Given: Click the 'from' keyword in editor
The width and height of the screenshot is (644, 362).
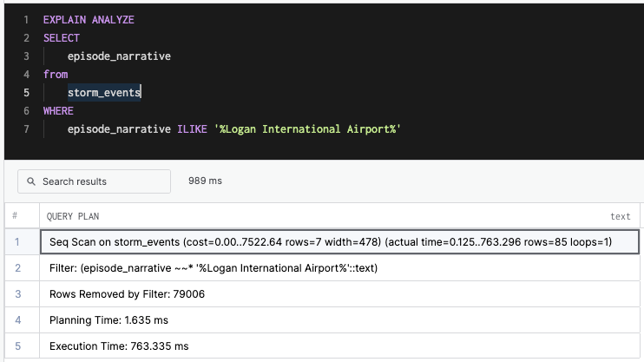Looking at the screenshot, I should coord(56,75).
